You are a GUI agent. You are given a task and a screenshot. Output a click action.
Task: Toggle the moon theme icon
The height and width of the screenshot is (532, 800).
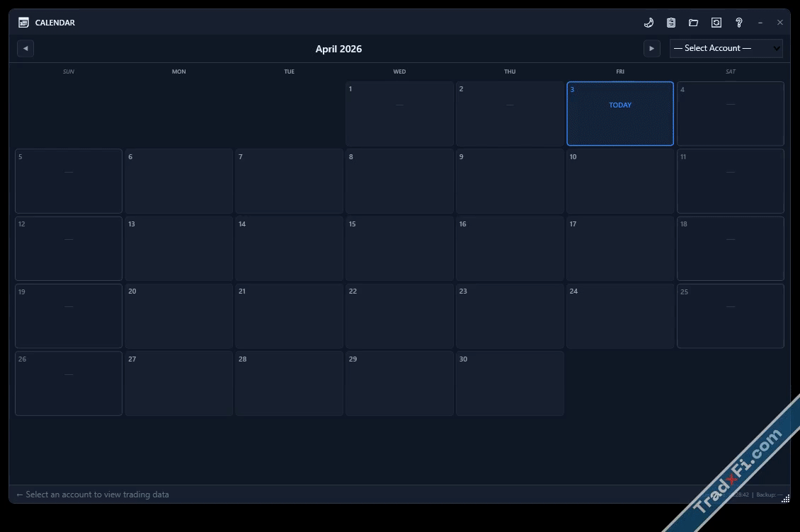pyautogui.click(x=648, y=23)
